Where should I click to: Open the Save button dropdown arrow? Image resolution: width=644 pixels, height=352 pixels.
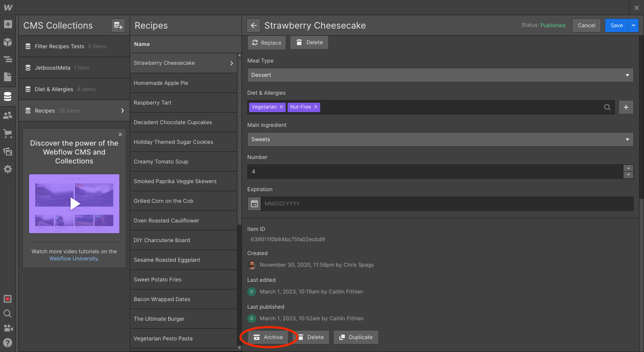(x=634, y=25)
